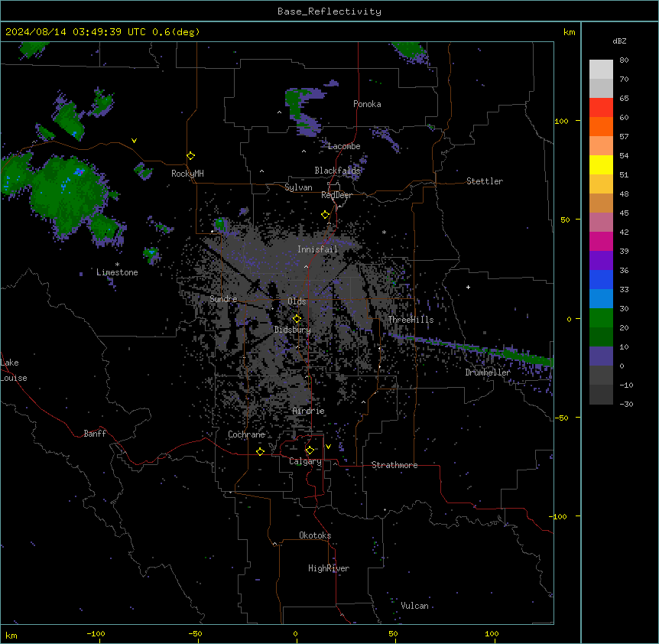Click the blue 33–36 dBZ legend band

click(x=601, y=279)
